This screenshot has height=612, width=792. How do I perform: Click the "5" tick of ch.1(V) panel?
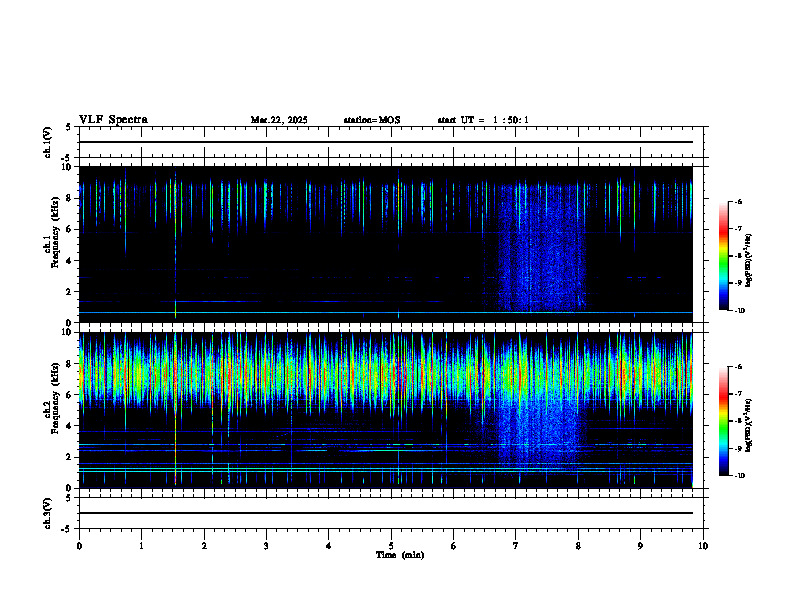[68, 127]
